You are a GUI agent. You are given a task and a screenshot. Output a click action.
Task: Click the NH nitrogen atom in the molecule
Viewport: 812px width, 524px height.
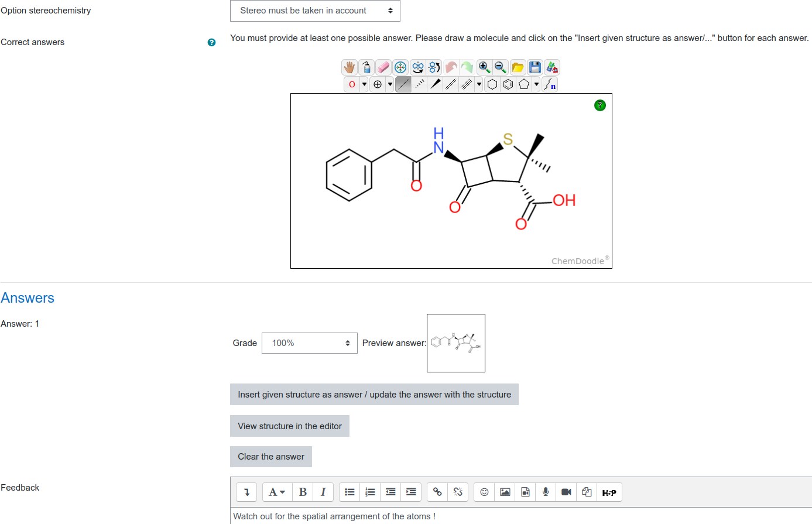point(438,141)
